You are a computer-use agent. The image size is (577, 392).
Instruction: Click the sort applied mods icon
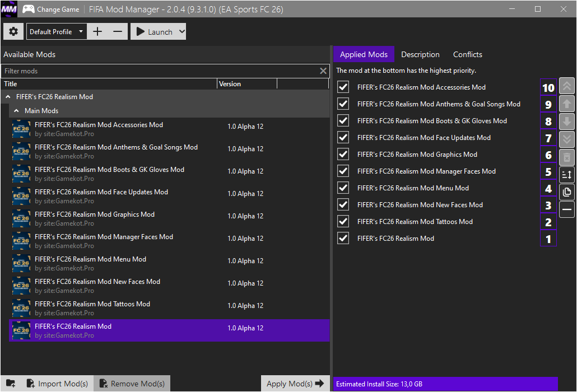566,175
